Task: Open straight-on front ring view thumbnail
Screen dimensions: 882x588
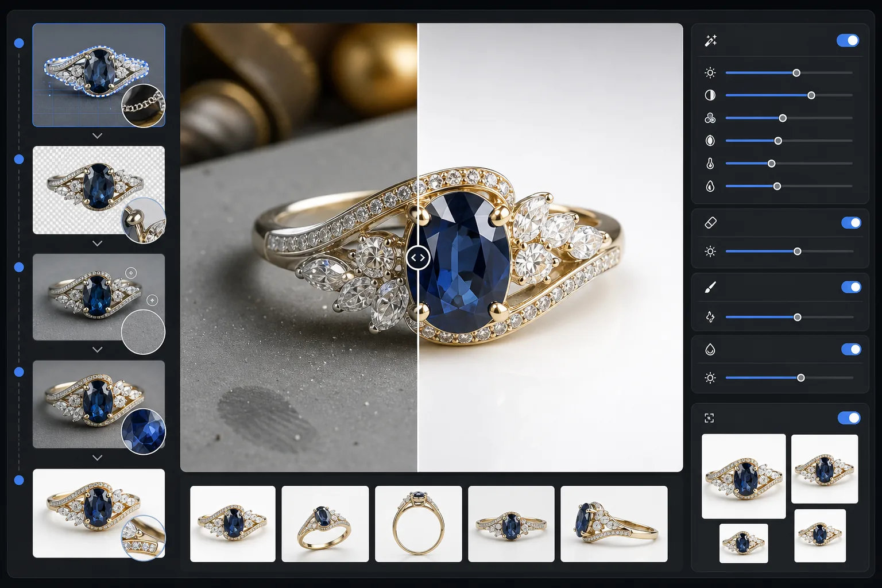Action: (x=511, y=524)
